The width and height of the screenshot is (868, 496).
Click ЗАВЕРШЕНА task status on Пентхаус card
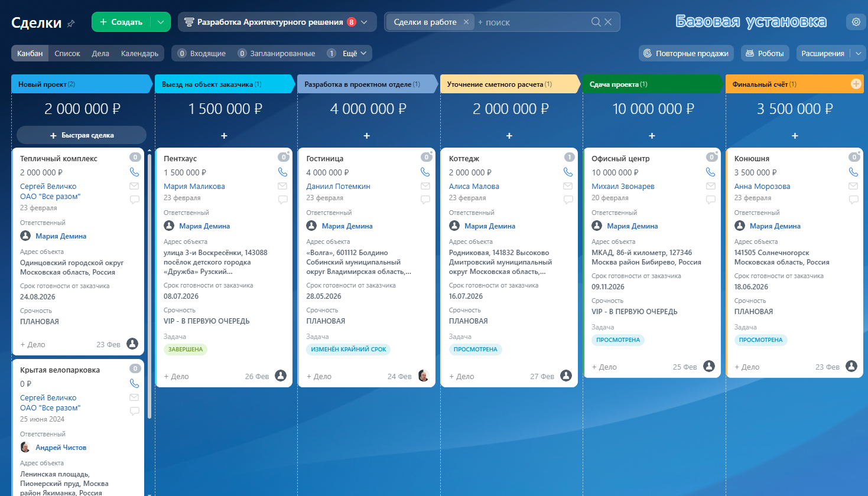pyautogui.click(x=186, y=350)
